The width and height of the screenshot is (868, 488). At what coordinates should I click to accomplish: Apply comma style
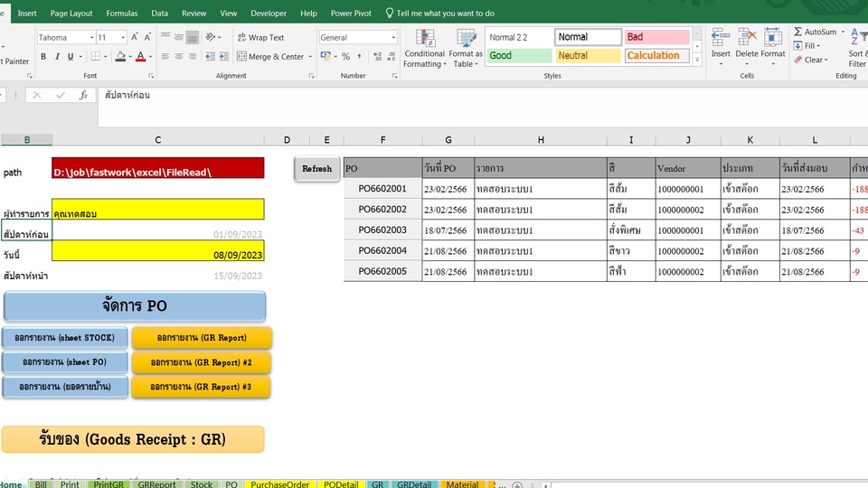359,56
